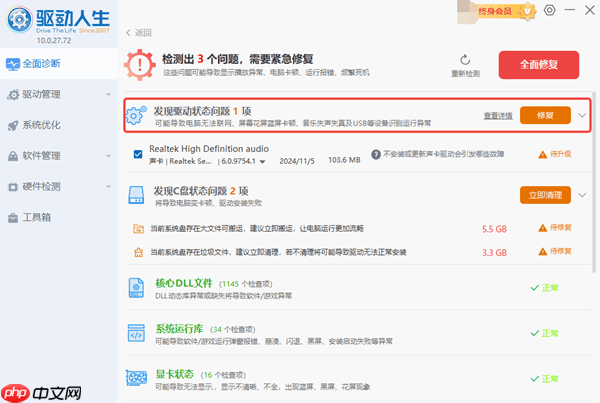Click the red warning gear icon
This screenshot has height=403, width=600.
point(140,65)
